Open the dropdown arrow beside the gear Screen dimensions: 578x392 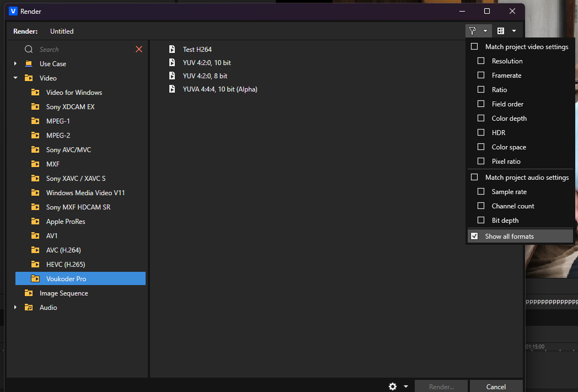pos(406,386)
